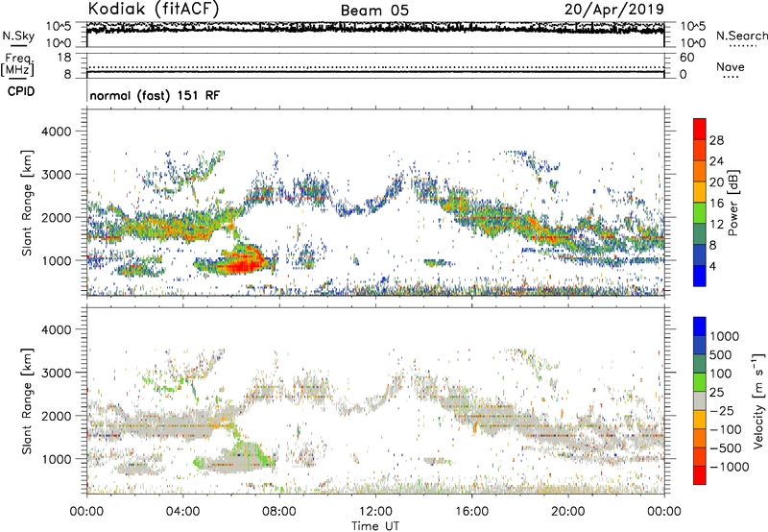Click the '20:00' time axis label
The height and width of the screenshot is (532, 768).
pyautogui.click(x=567, y=512)
